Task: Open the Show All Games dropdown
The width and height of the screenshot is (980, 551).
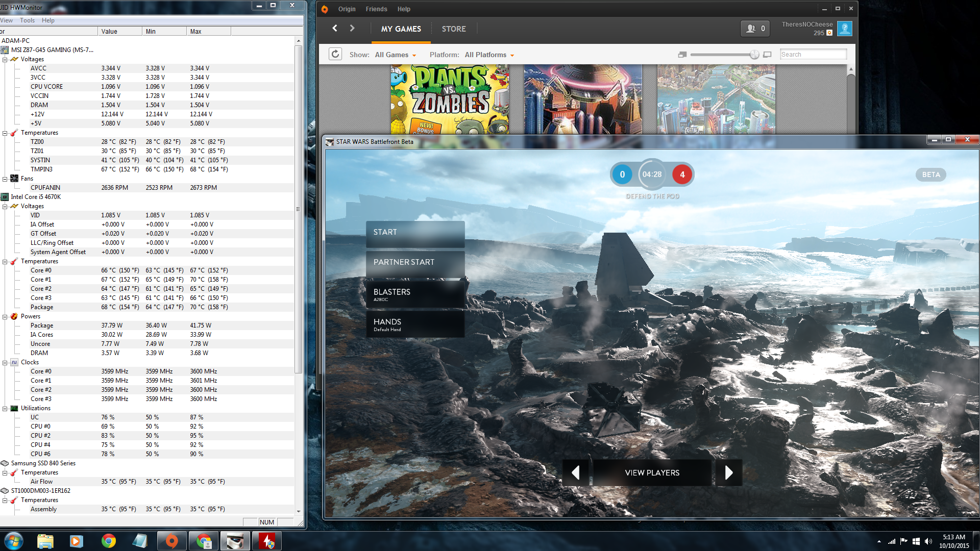Action: point(396,55)
